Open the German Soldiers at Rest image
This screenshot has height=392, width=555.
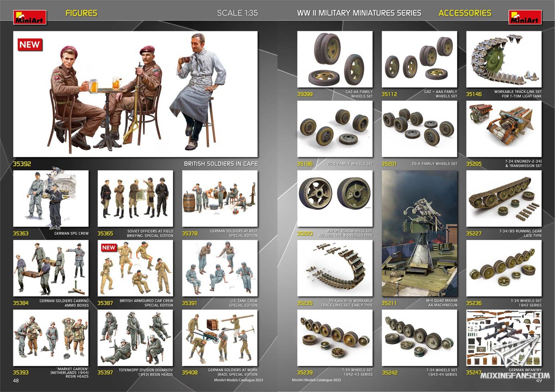(x=220, y=198)
